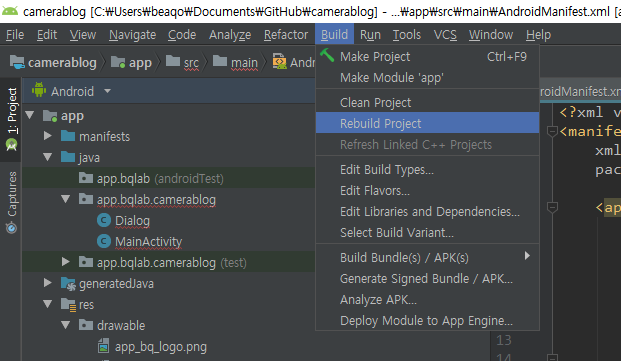621x361 pixels.
Task: Choose Deploy Module to App Engine
Action: click(427, 320)
